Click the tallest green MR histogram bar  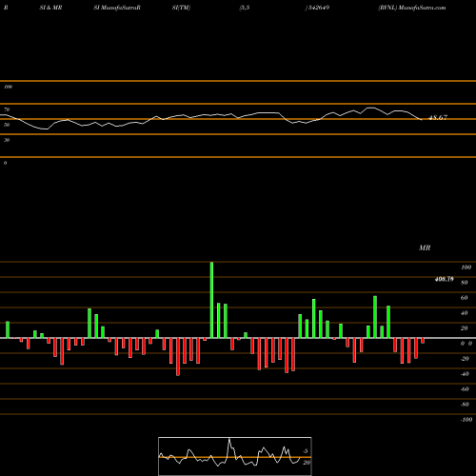point(211,300)
